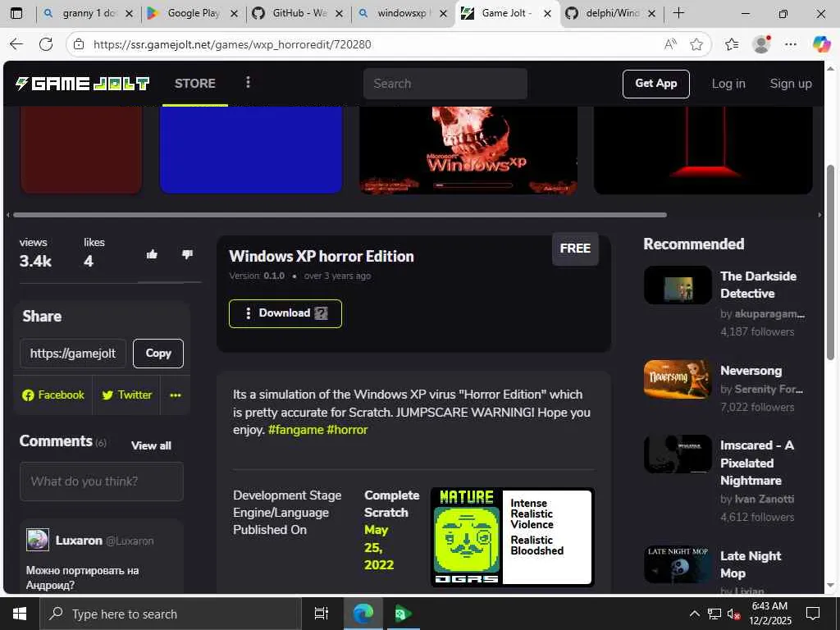Image resolution: width=840 pixels, height=630 pixels.
Task: Switch to the delphi/Wind GitHub tab
Action: pyautogui.click(x=612, y=13)
